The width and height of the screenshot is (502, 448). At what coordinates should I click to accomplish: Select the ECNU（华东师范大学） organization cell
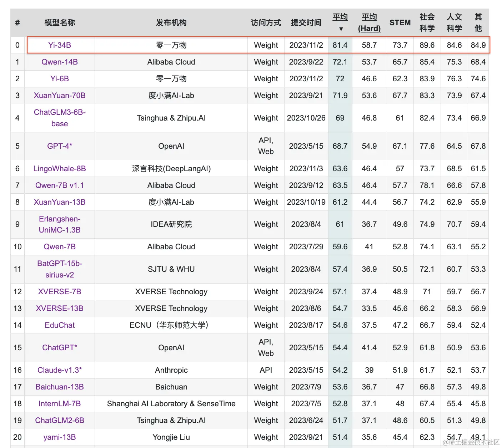point(171,325)
